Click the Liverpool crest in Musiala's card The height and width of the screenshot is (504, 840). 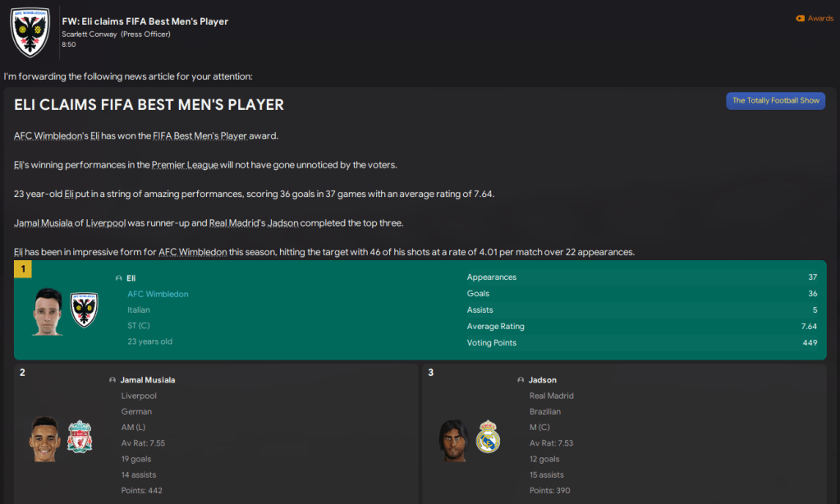pos(80,438)
